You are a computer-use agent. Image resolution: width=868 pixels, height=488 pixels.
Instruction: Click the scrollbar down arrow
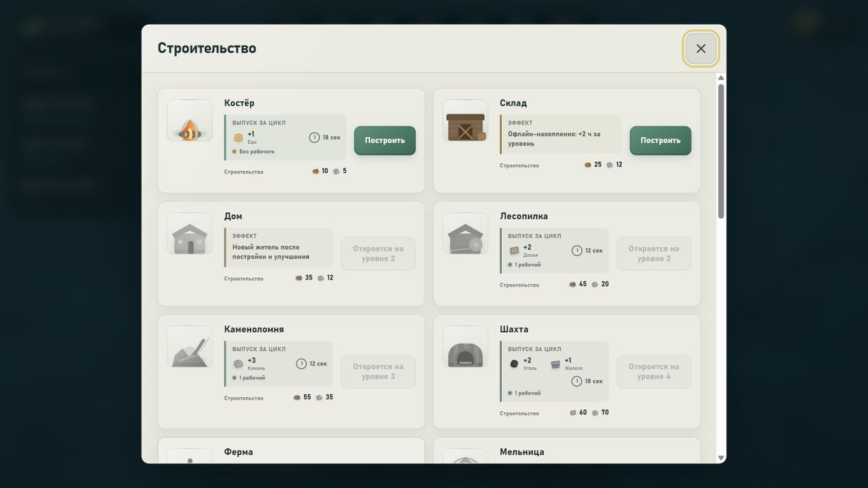pos(721,458)
